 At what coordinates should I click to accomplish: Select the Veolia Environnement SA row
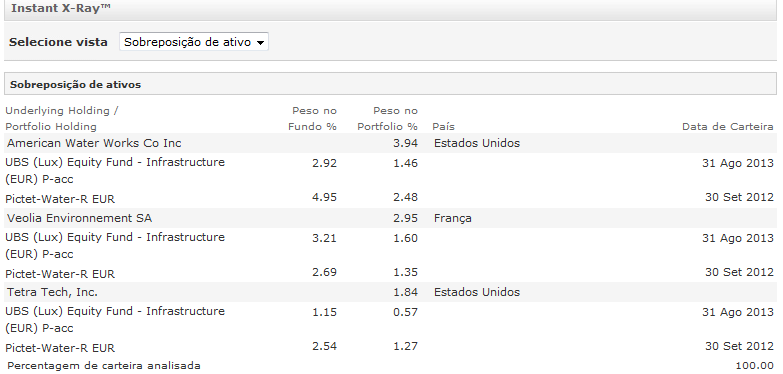tap(391, 218)
